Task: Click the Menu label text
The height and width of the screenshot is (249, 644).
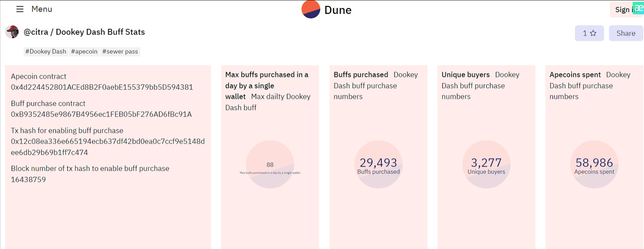Action: (x=42, y=9)
